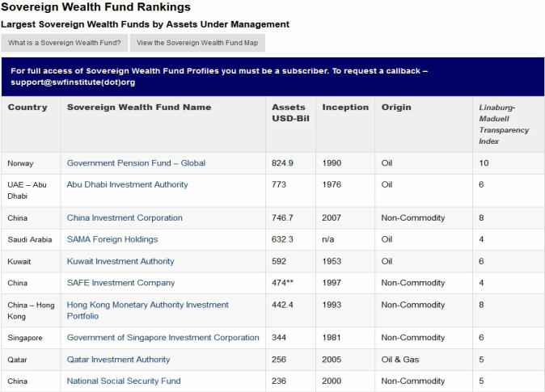Open SAFE Investment Company link
This screenshot has height=392, width=545.
[120, 284]
